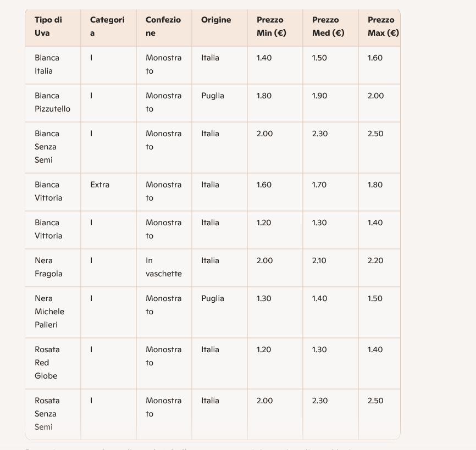Viewport: 476px width, 450px height.
Task: Select the "Rosata Senza Semi" cell
Action: click(x=47, y=414)
